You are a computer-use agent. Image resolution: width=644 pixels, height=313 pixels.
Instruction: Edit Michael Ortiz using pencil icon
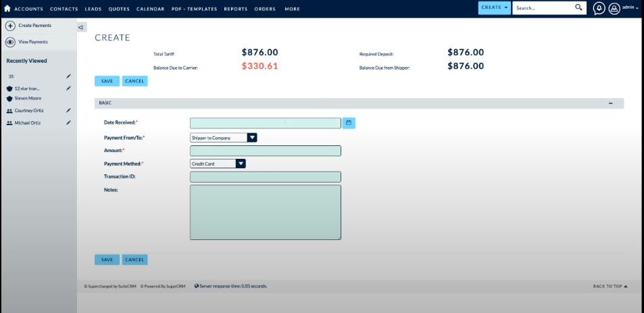(x=68, y=122)
